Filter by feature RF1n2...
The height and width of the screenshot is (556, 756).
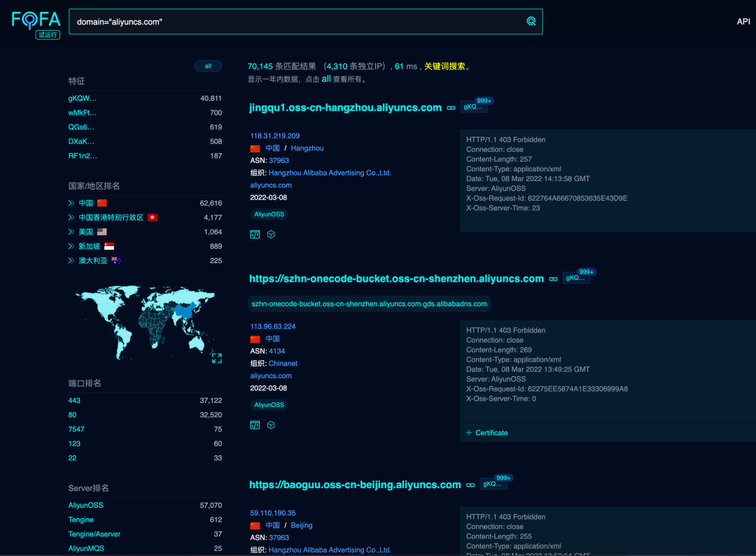tap(83, 156)
